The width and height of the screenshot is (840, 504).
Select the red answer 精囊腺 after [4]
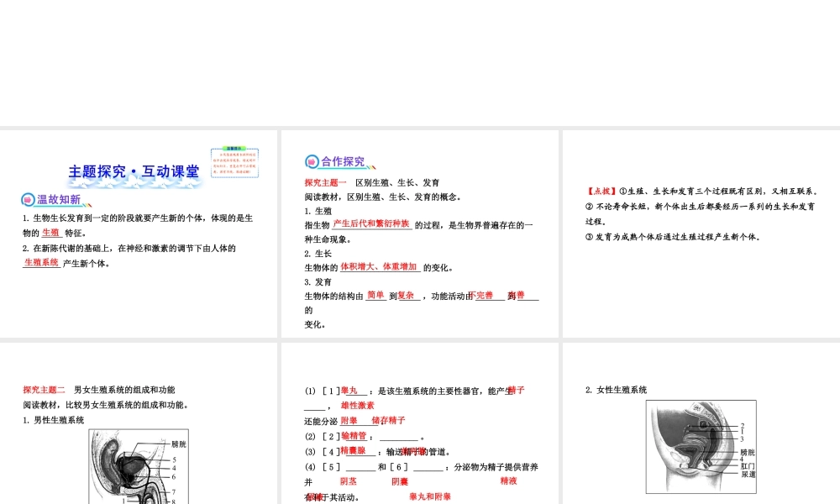(x=353, y=450)
